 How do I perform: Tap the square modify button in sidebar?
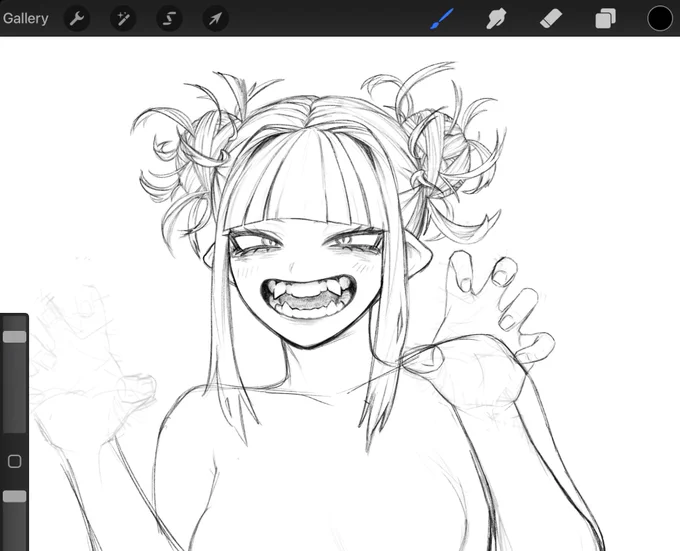pos(14,461)
